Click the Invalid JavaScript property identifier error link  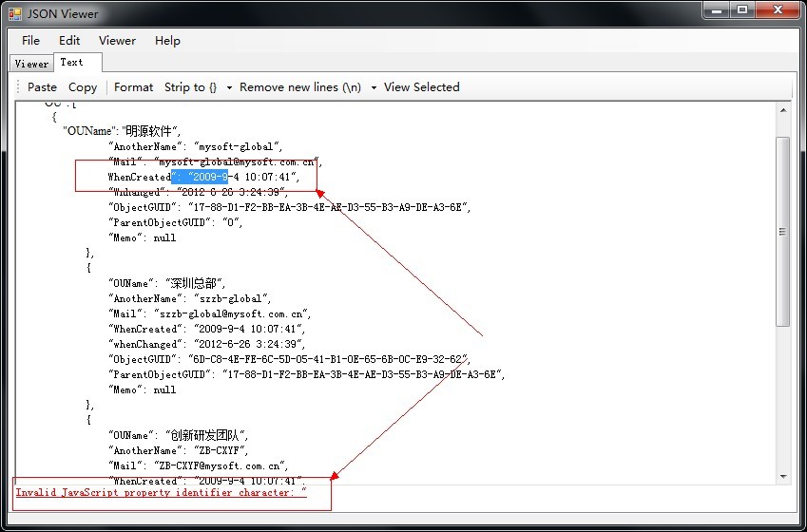tap(161, 492)
